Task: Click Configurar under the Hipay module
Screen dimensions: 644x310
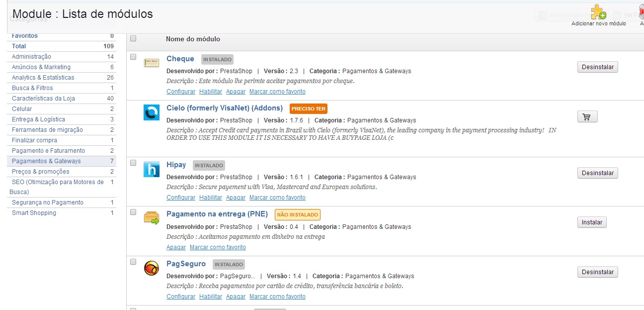Action: 181,198
